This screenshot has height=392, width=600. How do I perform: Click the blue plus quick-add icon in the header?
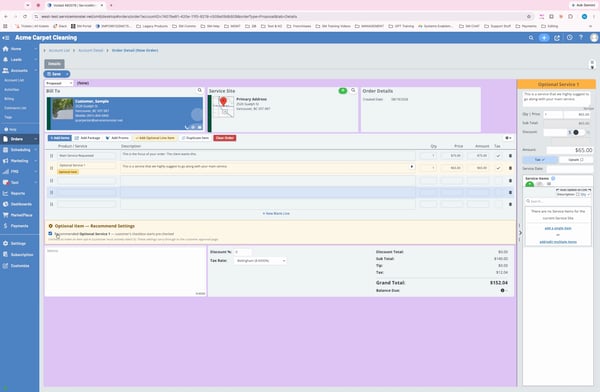[544, 38]
